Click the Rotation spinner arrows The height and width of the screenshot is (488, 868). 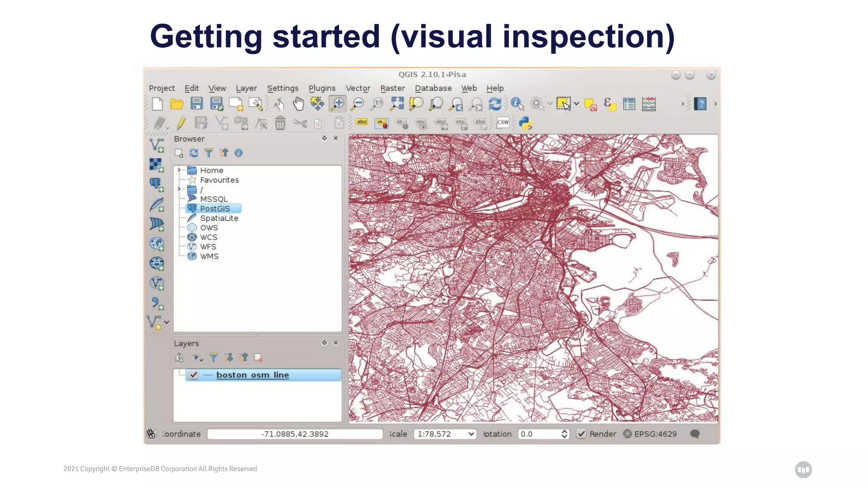click(x=564, y=434)
